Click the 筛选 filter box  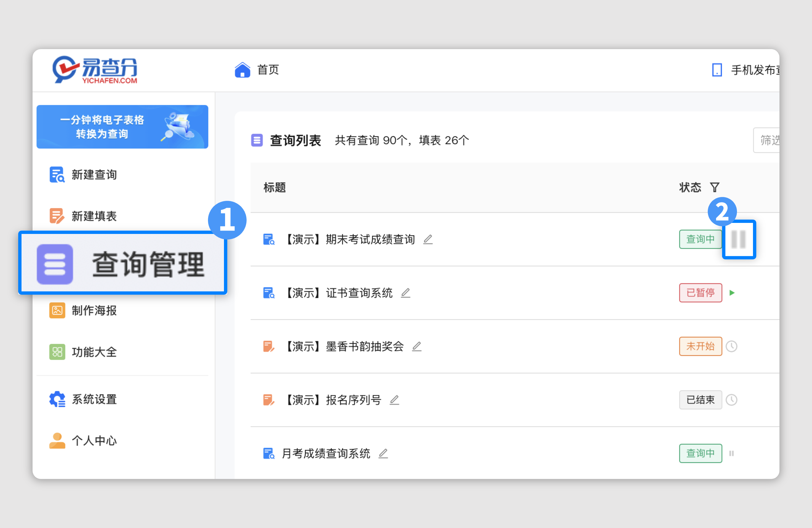click(766, 140)
